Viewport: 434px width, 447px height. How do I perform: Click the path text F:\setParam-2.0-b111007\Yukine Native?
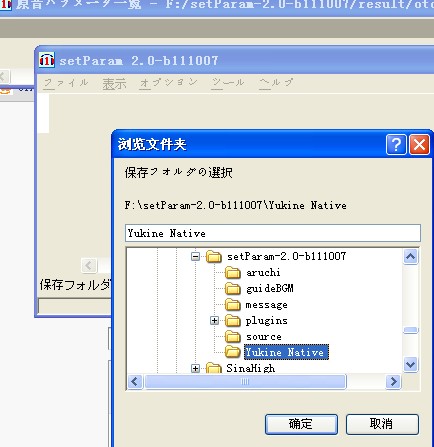click(235, 205)
